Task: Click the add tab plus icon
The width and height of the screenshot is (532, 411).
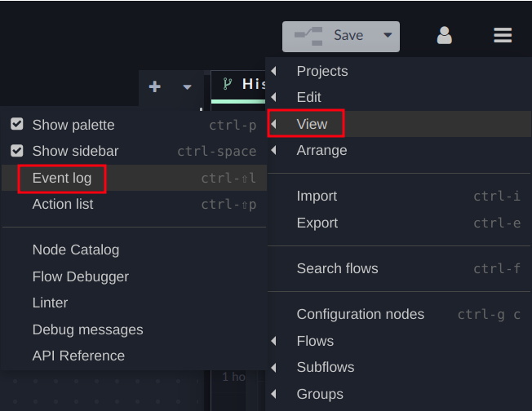Action: [x=155, y=86]
